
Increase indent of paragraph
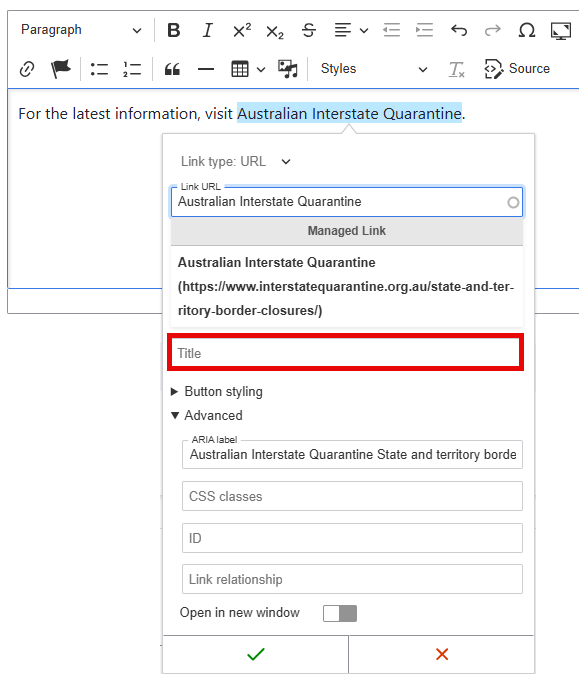(x=424, y=30)
